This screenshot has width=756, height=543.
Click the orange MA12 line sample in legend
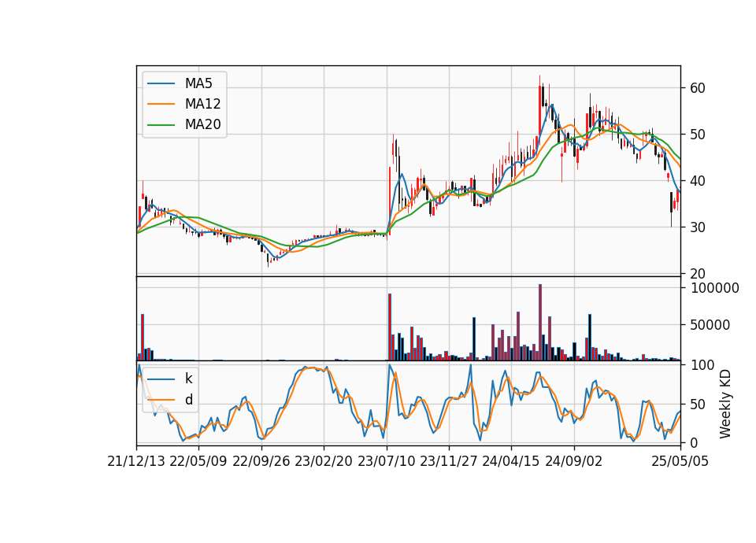pos(161,104)
